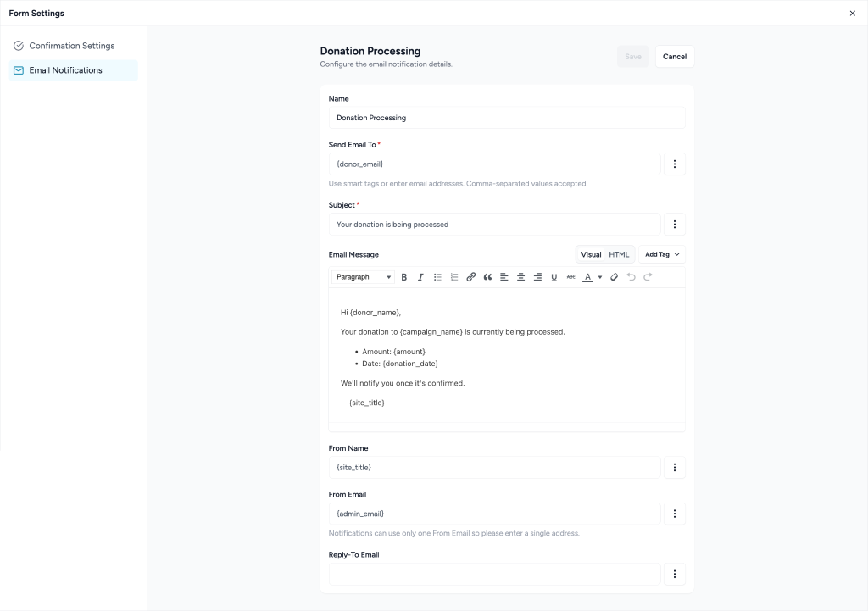Image resolution: width=868 pixels, height=611 pixels.
Task: Open the text color dropdown arrow
Action: click(600, 277)
